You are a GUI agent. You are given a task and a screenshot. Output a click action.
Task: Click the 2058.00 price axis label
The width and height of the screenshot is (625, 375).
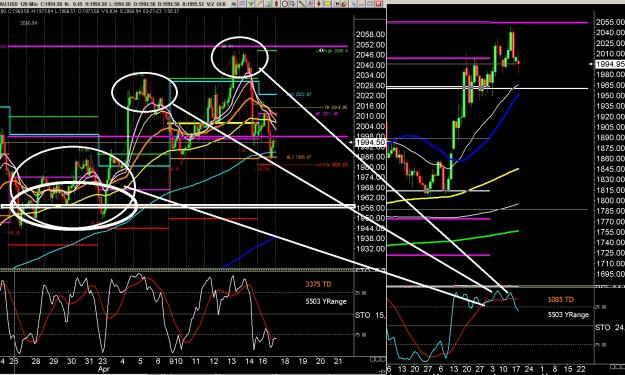[x=370, y=35]
